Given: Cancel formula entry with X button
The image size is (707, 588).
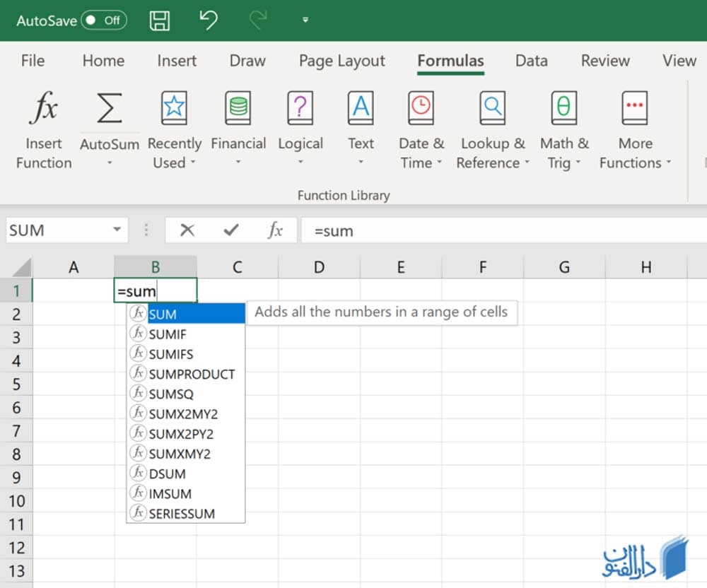Looking at the screenshot, I should pyautogui.click(x=187, y=230).
